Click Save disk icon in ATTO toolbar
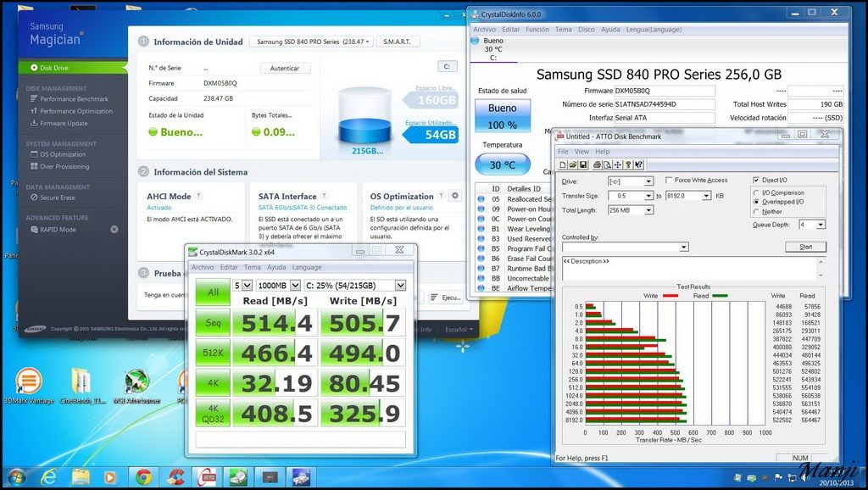The image size is (868, 490). pyautogui.click(x=583, y=165)
